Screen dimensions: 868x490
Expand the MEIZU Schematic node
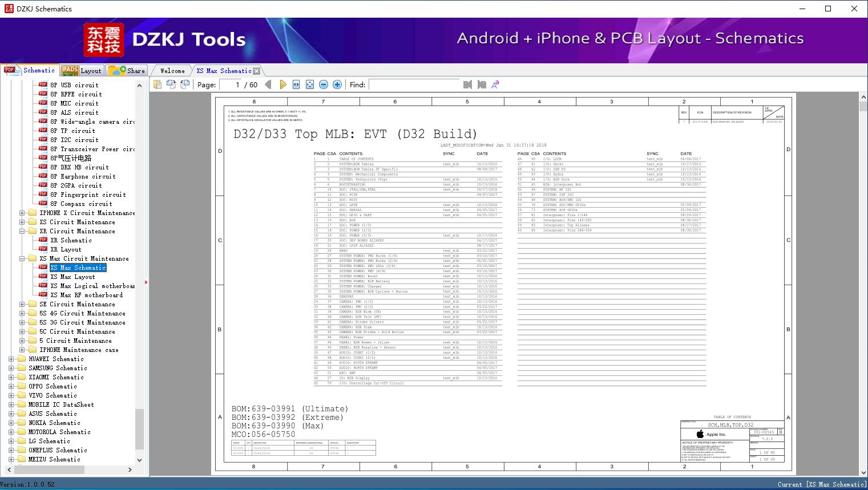coord(11,459)
